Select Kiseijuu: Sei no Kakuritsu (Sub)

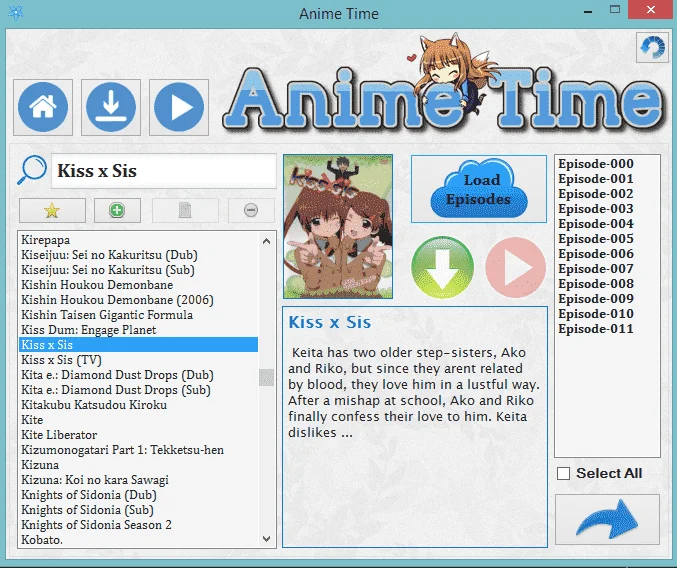138,270
